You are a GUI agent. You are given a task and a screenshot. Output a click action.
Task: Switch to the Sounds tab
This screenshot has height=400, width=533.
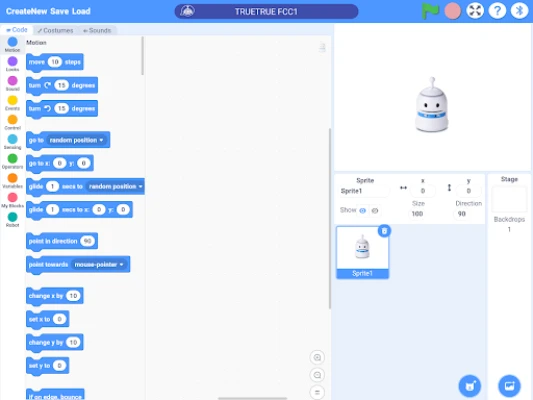click(97, 31)
